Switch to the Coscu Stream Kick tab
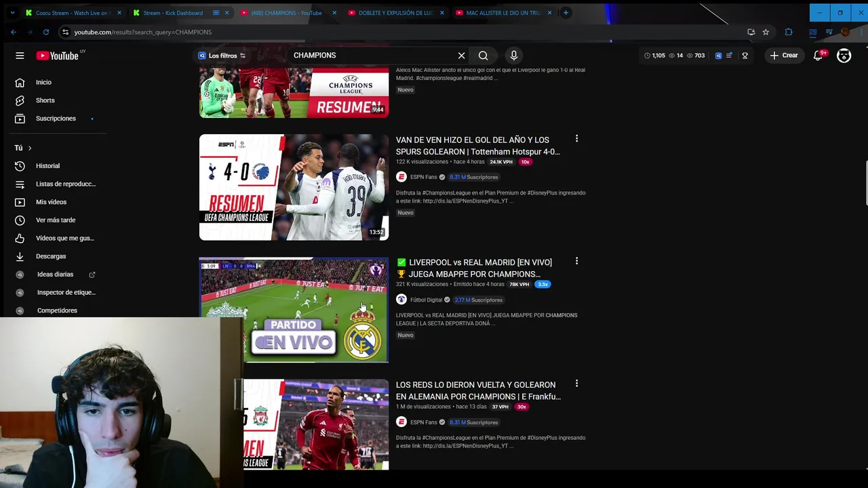Viewport: 868px width, 488px height. pos(73,13)
